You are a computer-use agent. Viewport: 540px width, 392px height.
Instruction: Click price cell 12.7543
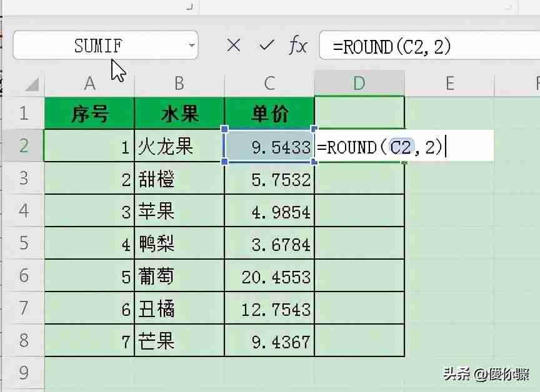(x=269, y=308)
